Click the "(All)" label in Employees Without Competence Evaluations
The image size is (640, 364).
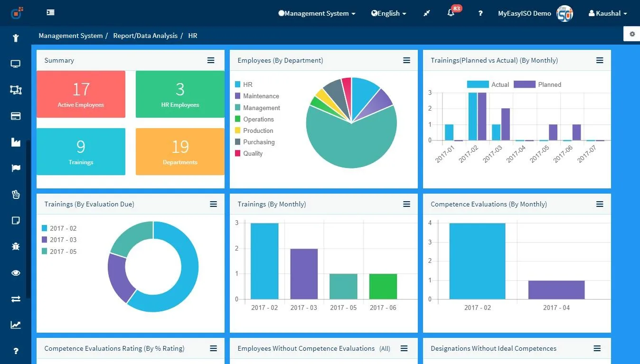pyautogui.click(x=385, y=349)
